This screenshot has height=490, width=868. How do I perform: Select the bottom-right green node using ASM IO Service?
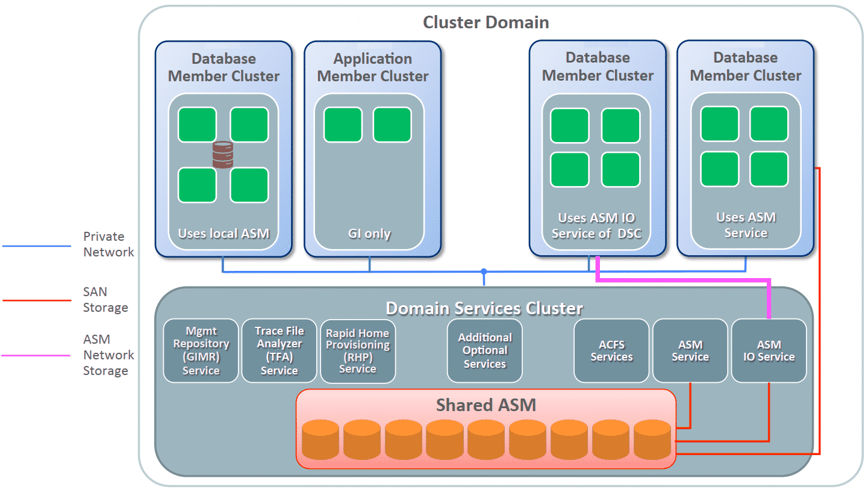(620, 169)
